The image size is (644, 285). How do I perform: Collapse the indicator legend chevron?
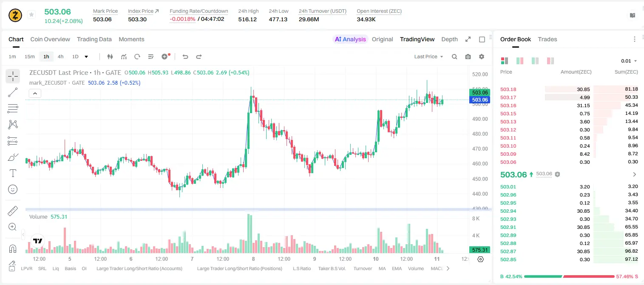[x=35, y=93]
